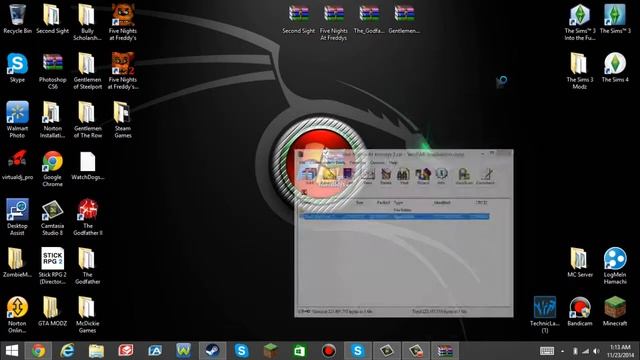Select the Stick RPG 2 desktop icon

53,266
